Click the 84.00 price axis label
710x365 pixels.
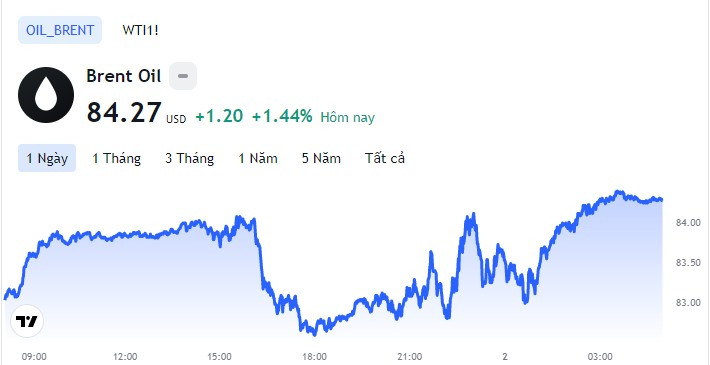686,223
